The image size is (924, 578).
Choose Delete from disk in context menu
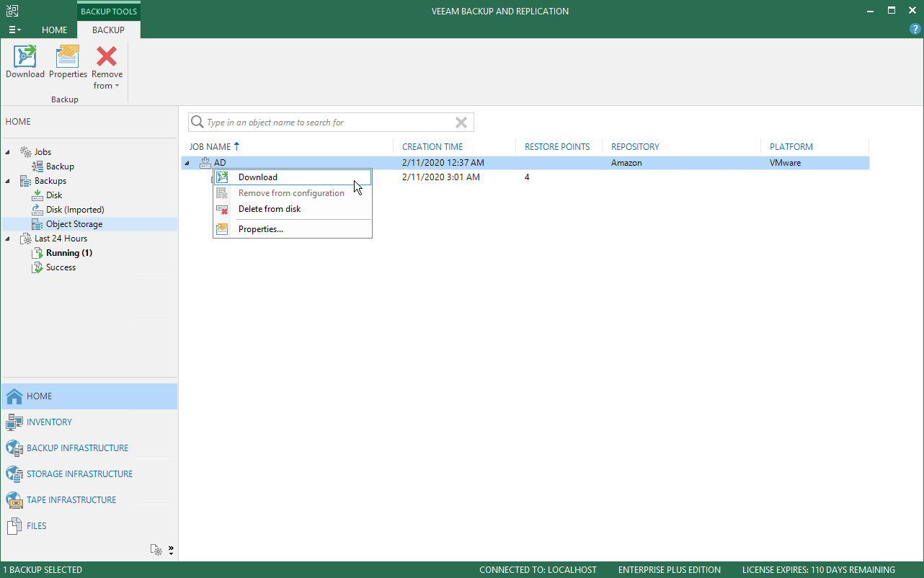coord(293,209)
